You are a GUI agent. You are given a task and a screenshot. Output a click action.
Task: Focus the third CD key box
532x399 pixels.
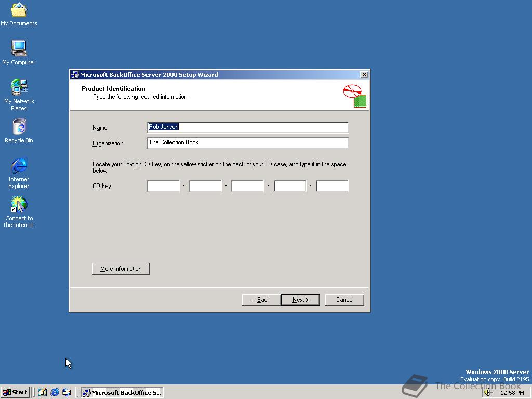pos(247,186)
